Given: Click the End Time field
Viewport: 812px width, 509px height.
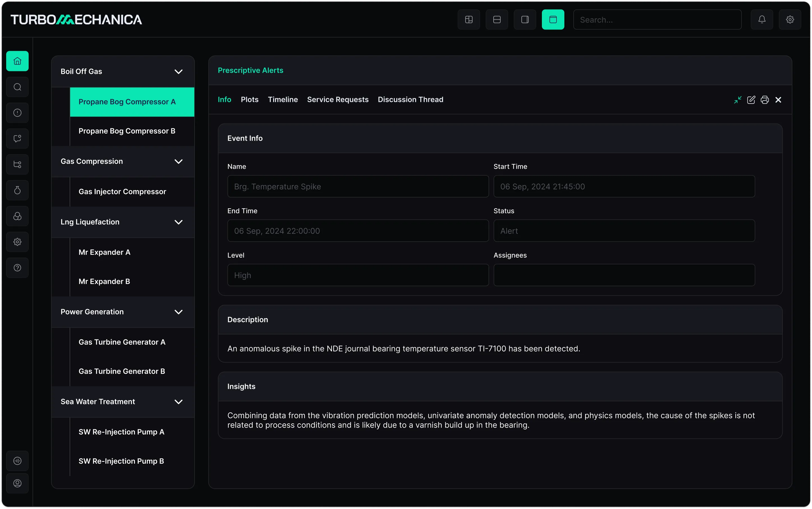Looking at the screenshot, I should [x=358, y=230].
